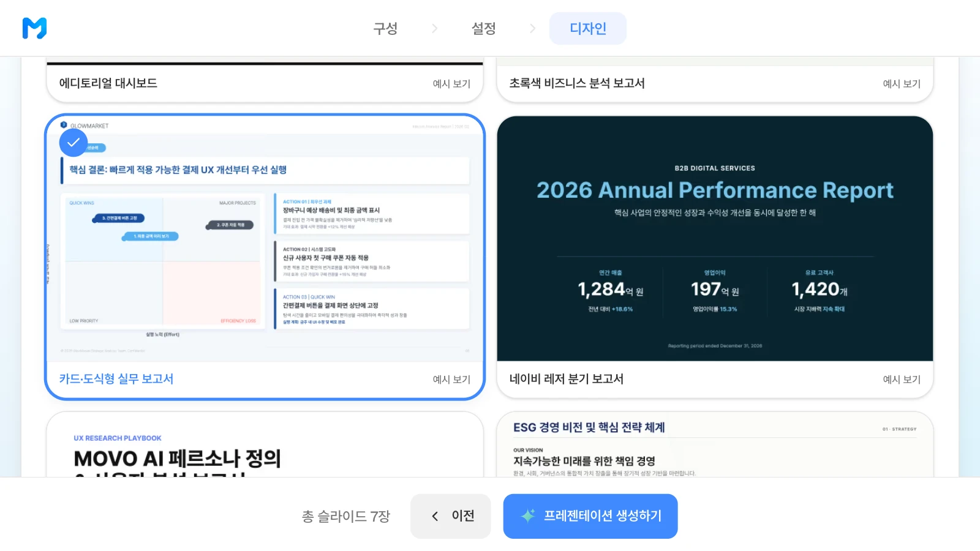Open 예시 보기 for 에디토리얼 대시보드

click(451, 84)
